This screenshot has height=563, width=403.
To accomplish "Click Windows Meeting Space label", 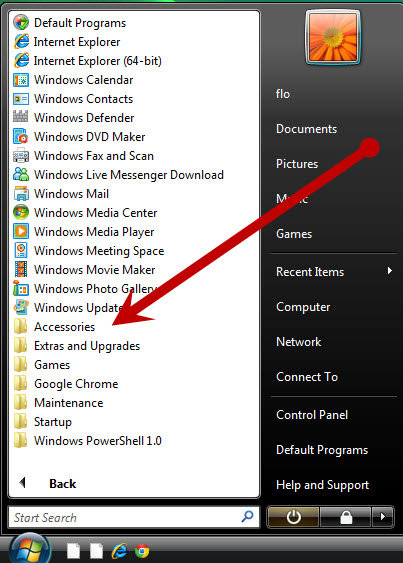I will pyautogui.click(x=99, y=251).
